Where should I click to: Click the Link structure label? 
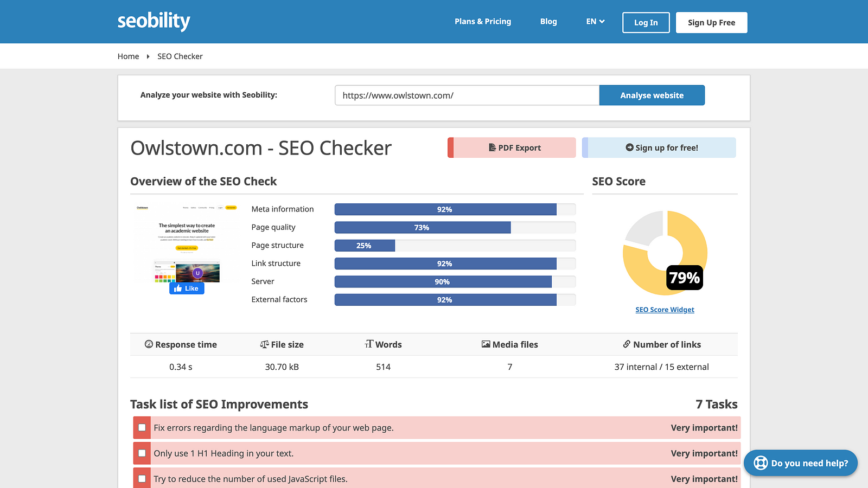(x=276, y=264)
